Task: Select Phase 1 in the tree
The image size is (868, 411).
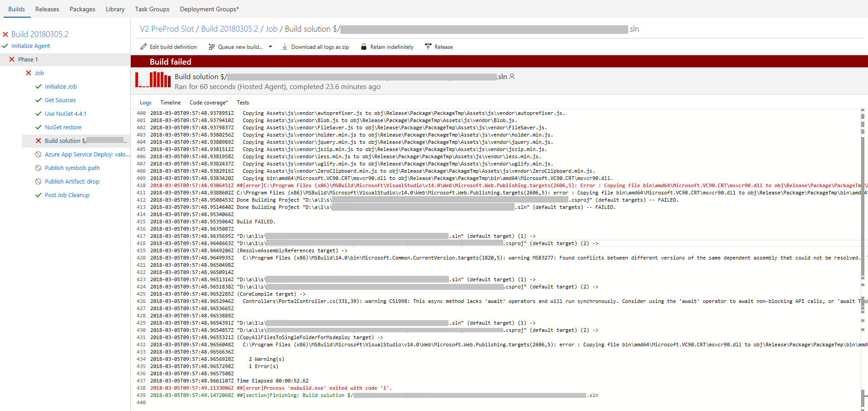Action: pos(28,60)
